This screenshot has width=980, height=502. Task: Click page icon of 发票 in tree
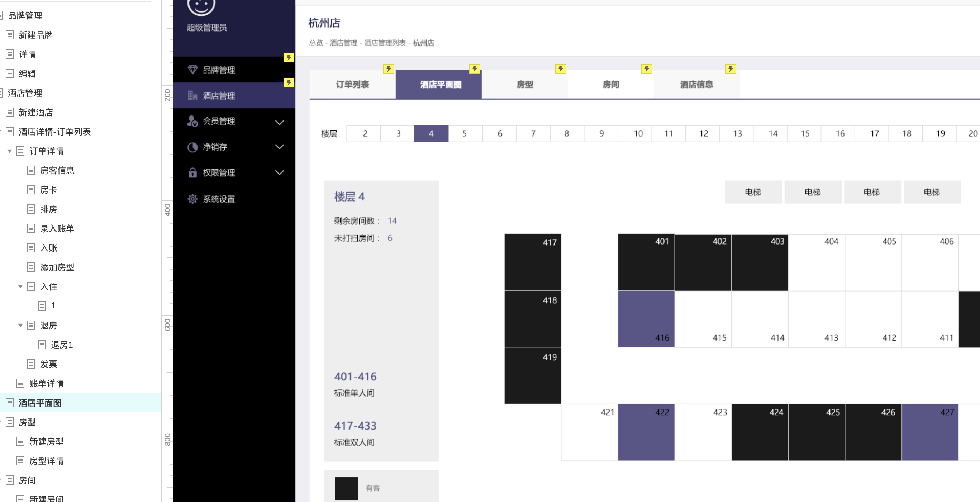coord(31,364)
